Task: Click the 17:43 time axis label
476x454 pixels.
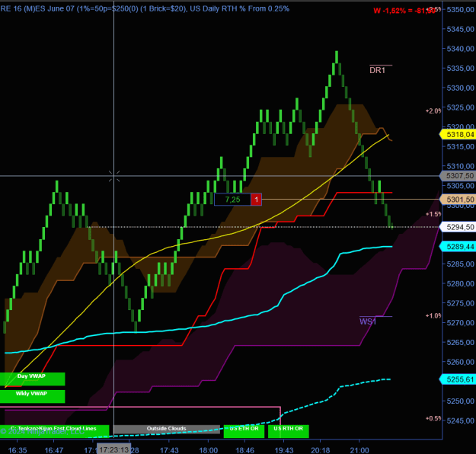Action: [169, 450]
